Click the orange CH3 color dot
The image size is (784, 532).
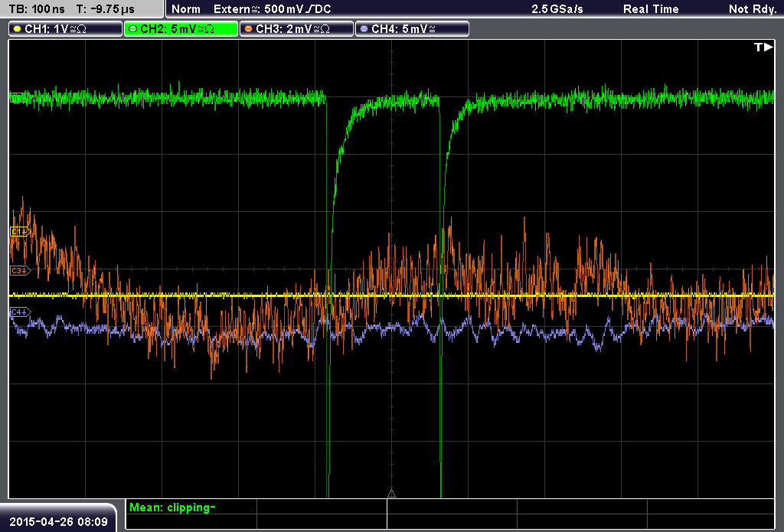click(x=249, y=29)
